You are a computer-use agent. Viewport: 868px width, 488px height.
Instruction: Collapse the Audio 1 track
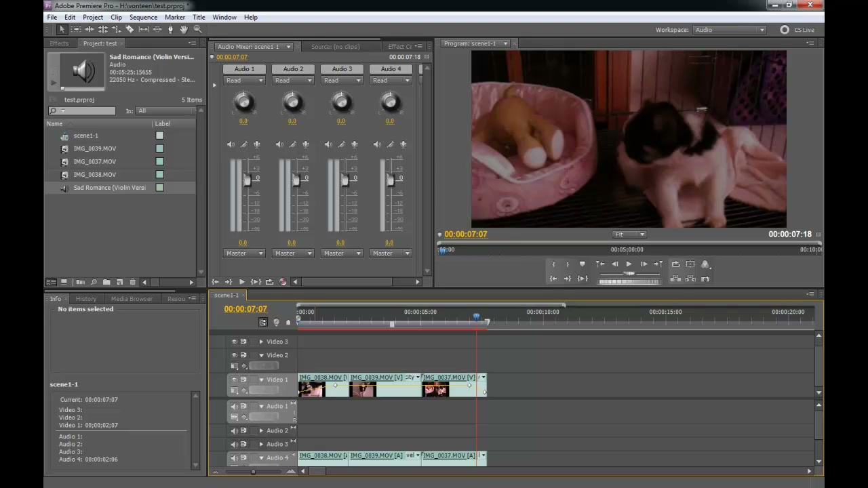point(261,406)
